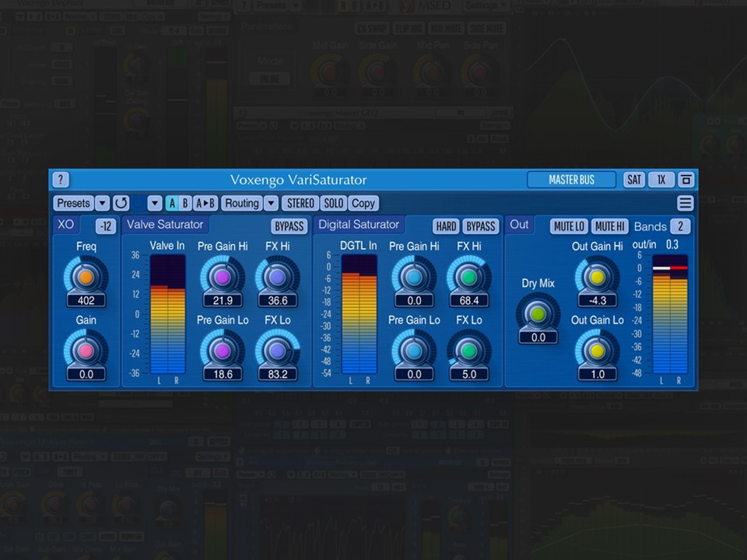The height and width of the screenshot is (560, 747).
Task: Select the A preset state
Action: click(172, 203)
